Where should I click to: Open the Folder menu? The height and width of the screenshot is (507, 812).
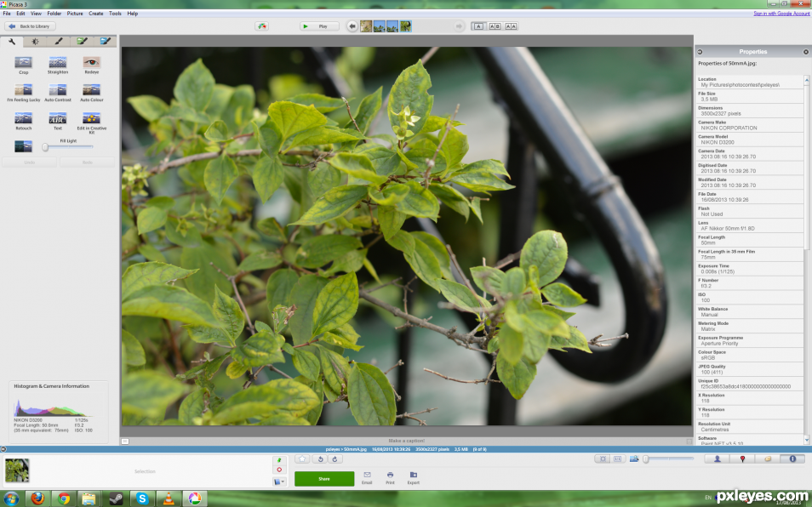[54, 14]
